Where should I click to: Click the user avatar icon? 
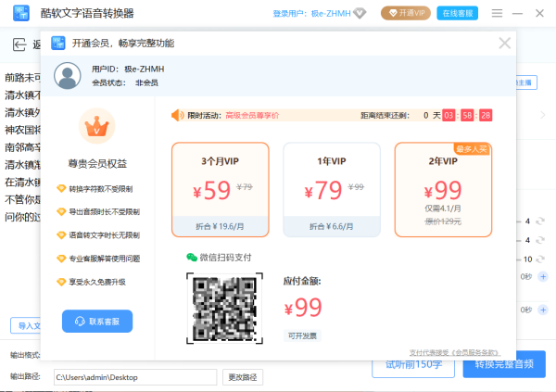tap(68, 76)
